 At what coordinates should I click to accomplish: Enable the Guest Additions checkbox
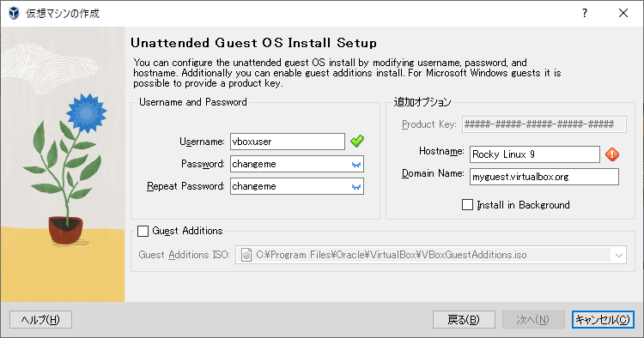tap(143, 231)
